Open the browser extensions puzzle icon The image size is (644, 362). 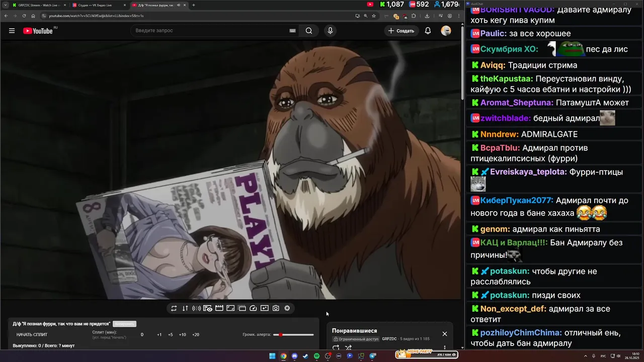click(414, 16)
